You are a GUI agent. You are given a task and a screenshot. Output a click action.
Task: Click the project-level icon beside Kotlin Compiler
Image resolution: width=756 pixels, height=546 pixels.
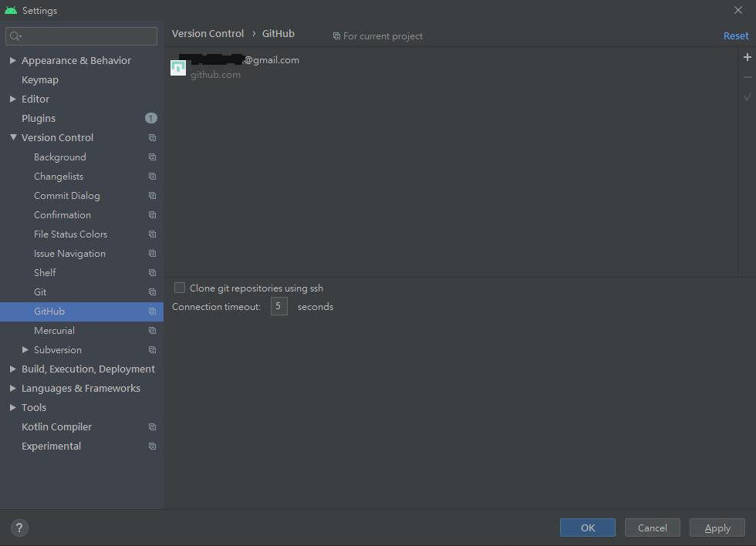coord(153,427)
